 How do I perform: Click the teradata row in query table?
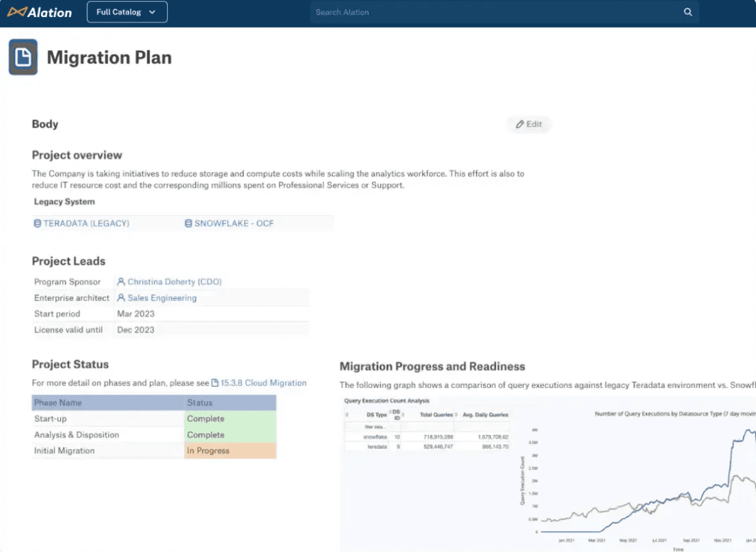pyautogui.click(x=428, y=446)
